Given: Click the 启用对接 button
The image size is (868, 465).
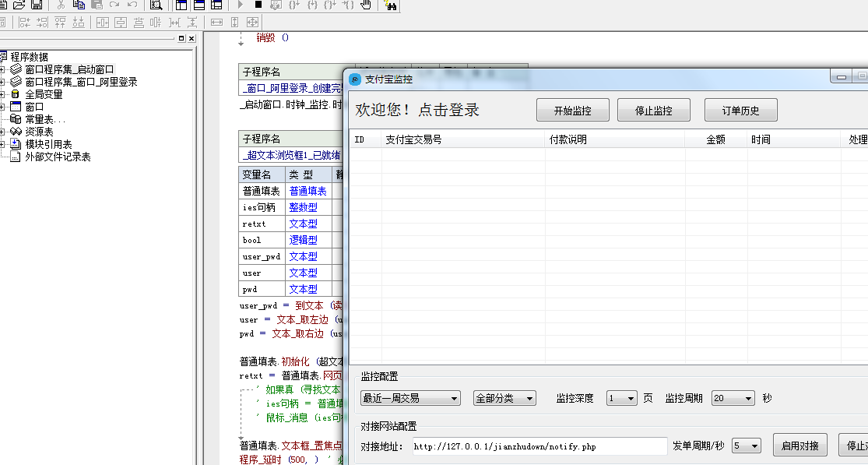Looking at the screenshot, I should pyautogui.click(x=800, y=446).
